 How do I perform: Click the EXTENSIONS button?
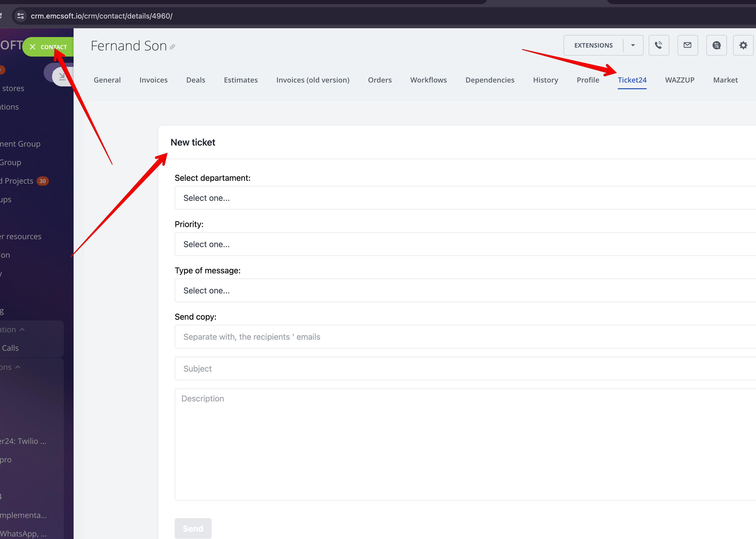(x=593, y=45)
